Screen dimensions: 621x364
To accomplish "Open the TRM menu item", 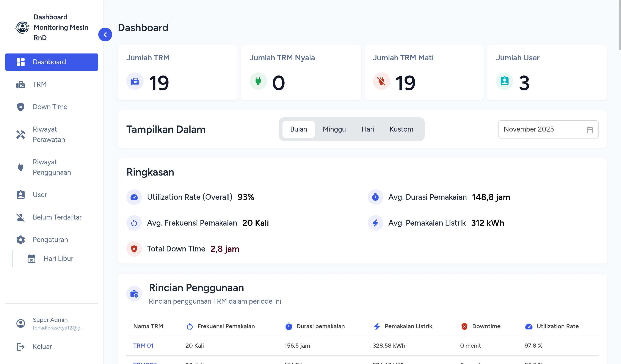I will (52, 84).
